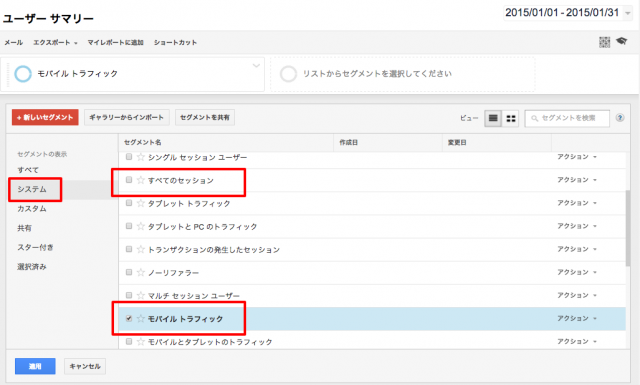Check the すべてのセッション checkbox
Screen dimensions: 640x385
tap(129, 180)
